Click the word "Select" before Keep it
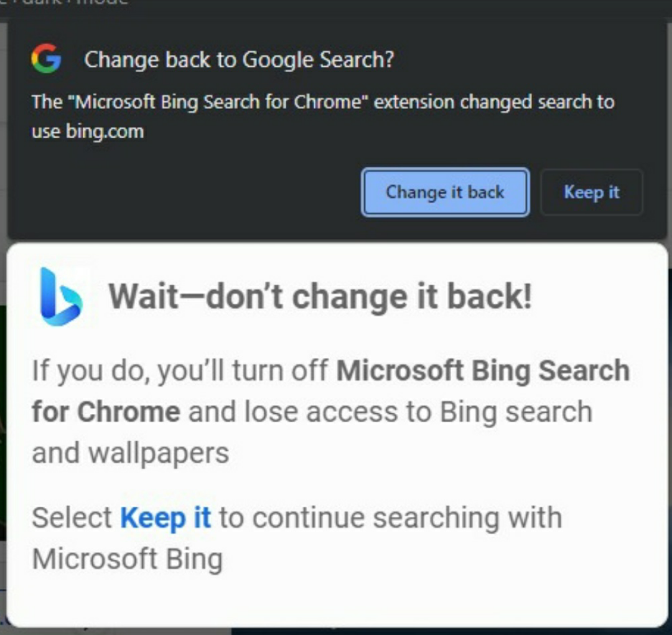The image size is (672, 635). 72,518
